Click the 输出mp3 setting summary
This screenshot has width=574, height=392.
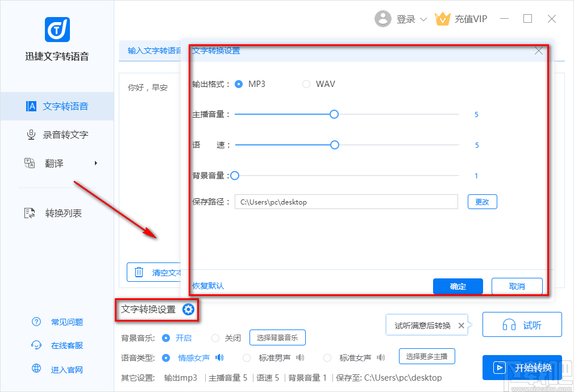pyautogui.click(x=181, y=378)
